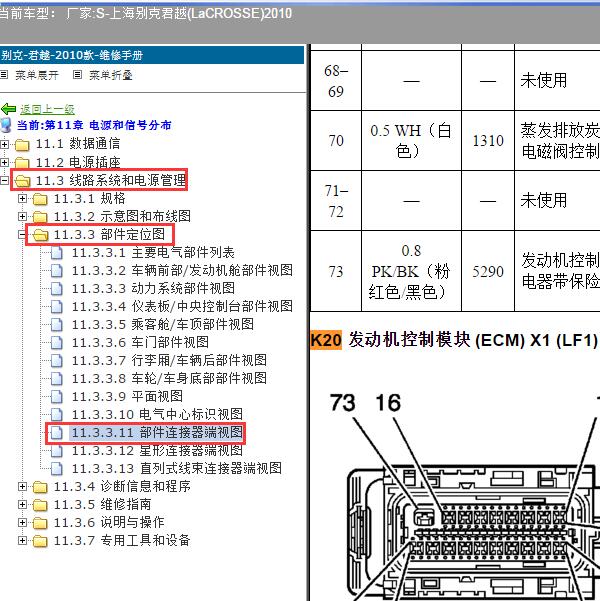Click open folder icon of 11.3 线路系统和电源管理

tap(22, 181)
